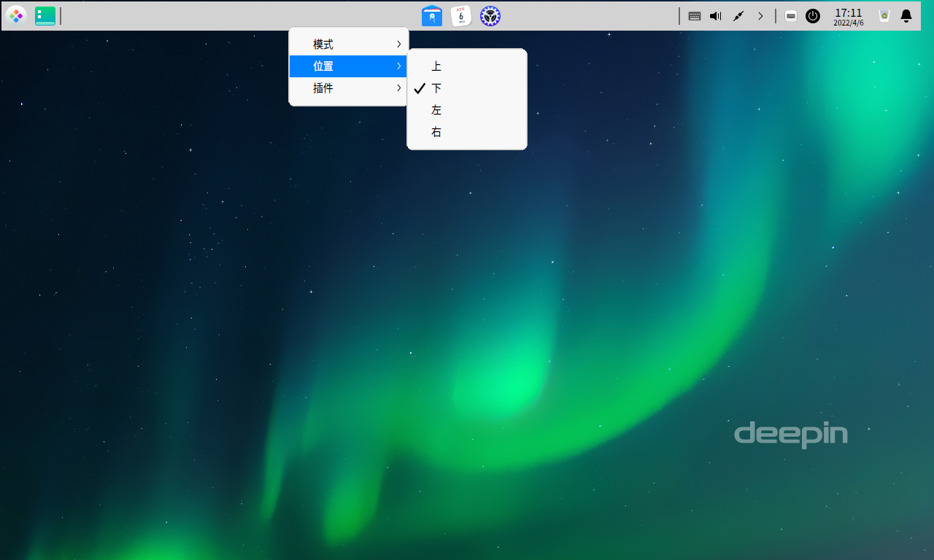Open the Calendar showing April 6
The width and height of the screenshot is (934, 560).
point(461,15)
